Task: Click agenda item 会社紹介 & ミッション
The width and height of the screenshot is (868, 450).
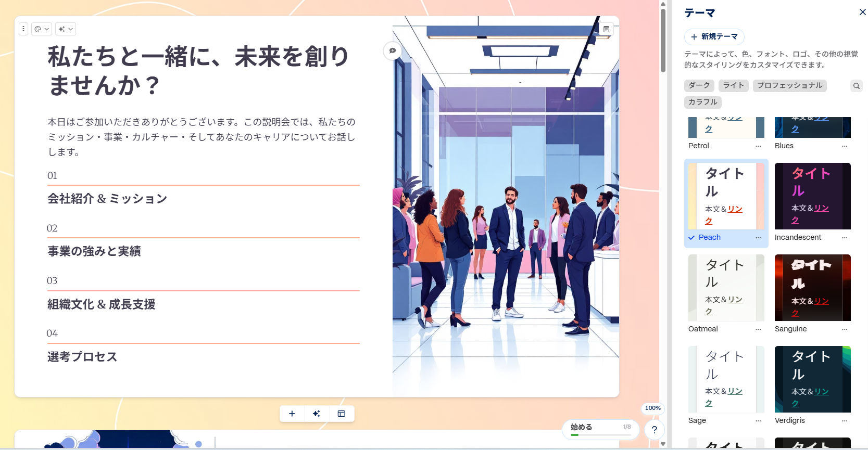Action: pos(107,199)
